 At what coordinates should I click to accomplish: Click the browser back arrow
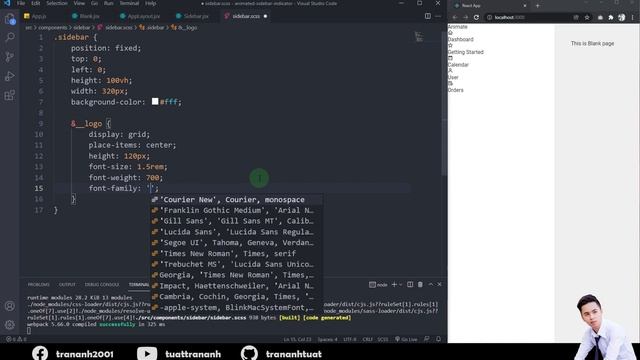[x=455, y=18]
